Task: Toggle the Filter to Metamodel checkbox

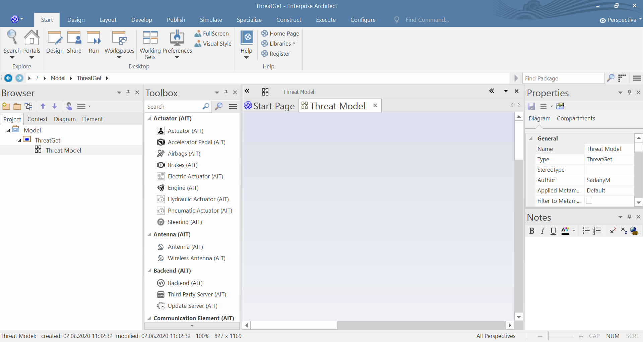Action: click(589, 201)
